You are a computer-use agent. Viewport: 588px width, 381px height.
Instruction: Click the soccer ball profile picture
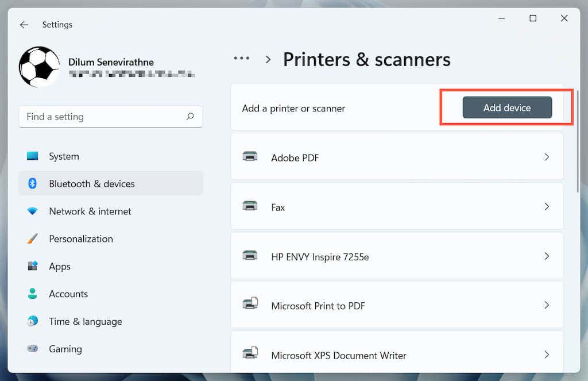coord(40,67)
